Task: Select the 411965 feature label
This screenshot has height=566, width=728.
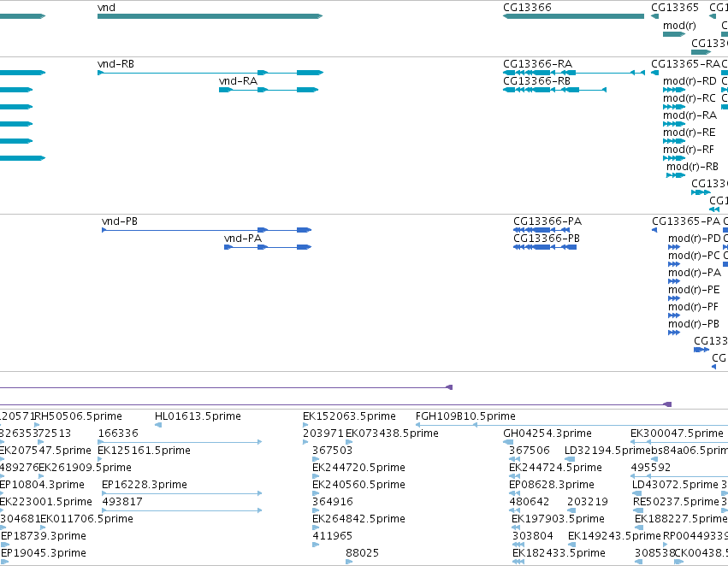Action: pyautogui.click(x=333, y=536)
